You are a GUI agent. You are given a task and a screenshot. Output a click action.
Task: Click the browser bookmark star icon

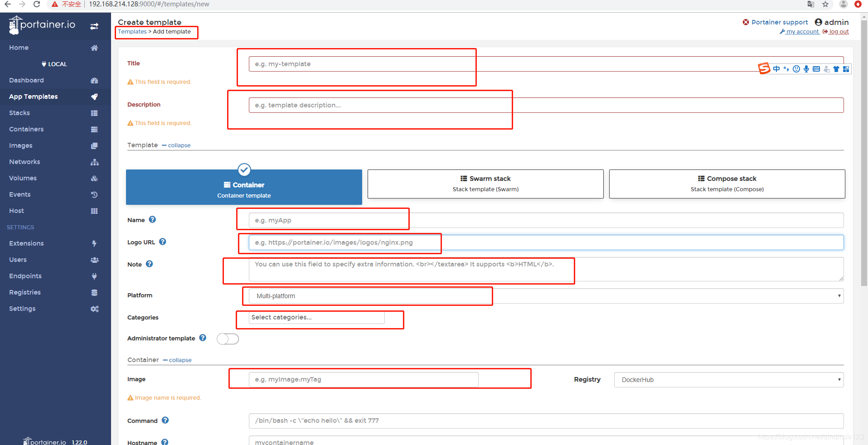coord(825,4)
